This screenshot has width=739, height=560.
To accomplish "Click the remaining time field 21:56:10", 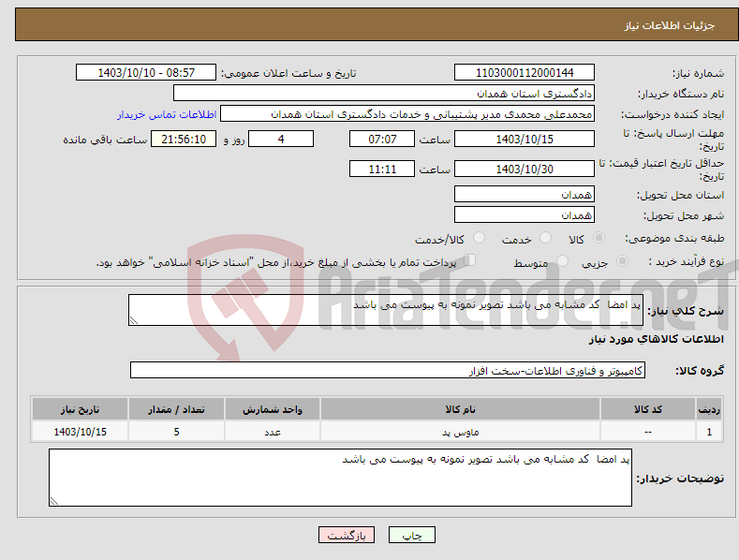I will 184,139.
